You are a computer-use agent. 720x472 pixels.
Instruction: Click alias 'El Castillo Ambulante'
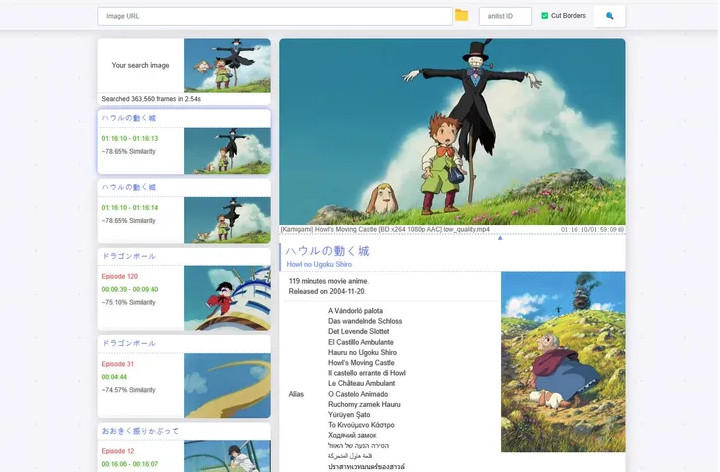361,342
